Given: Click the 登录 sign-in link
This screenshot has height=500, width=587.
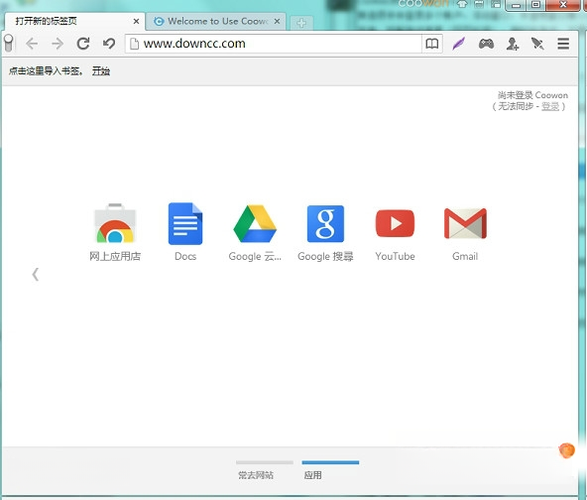Looking at the screenshot, I should point(550,106).
